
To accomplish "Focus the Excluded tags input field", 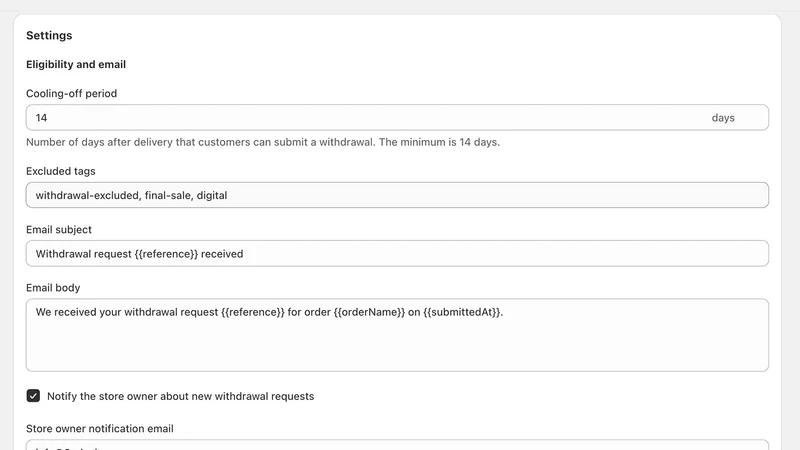I will [x=397, y=195].
